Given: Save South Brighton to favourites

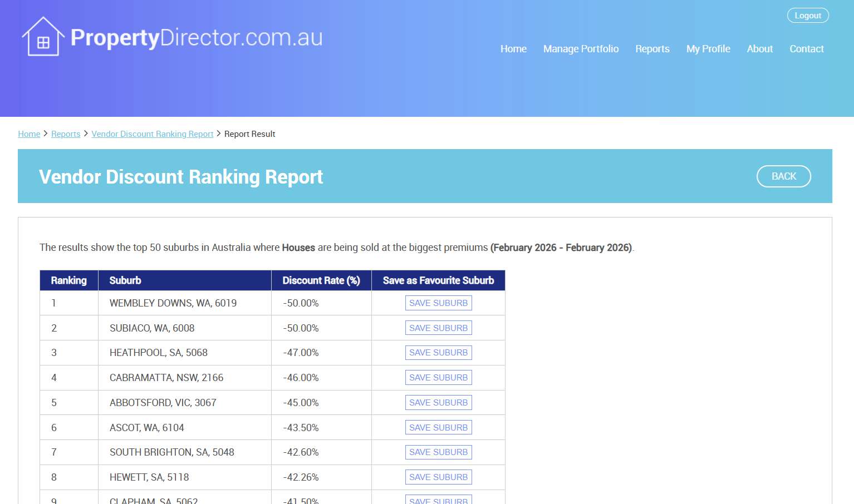Looking at the screenshot, I should 438,452.
